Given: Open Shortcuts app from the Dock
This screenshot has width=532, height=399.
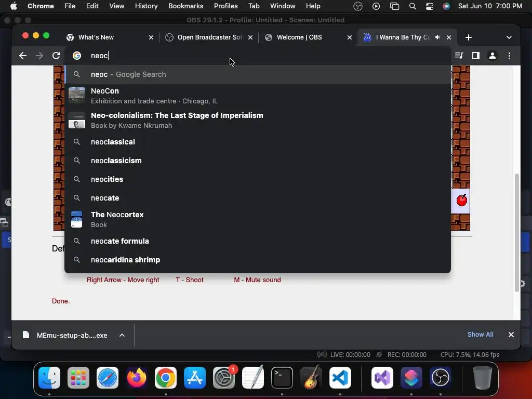Looking at the screenshot, I should pyautogui.click(x=411, y=377).
